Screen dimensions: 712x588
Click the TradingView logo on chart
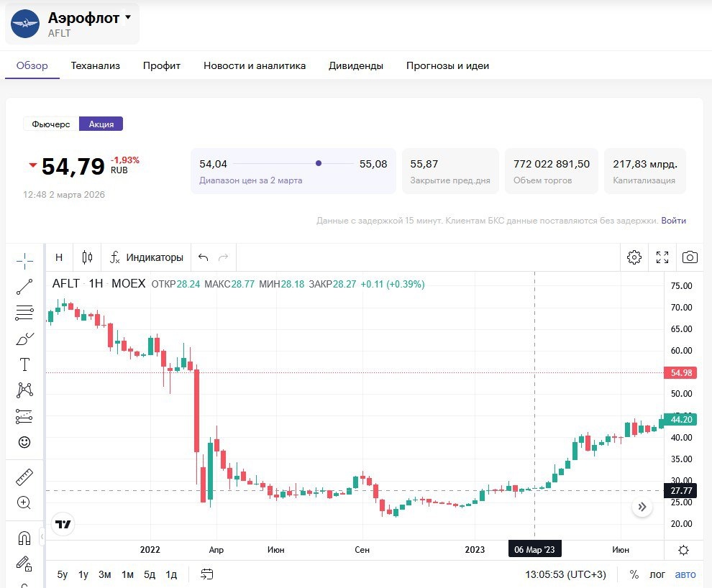63,525
